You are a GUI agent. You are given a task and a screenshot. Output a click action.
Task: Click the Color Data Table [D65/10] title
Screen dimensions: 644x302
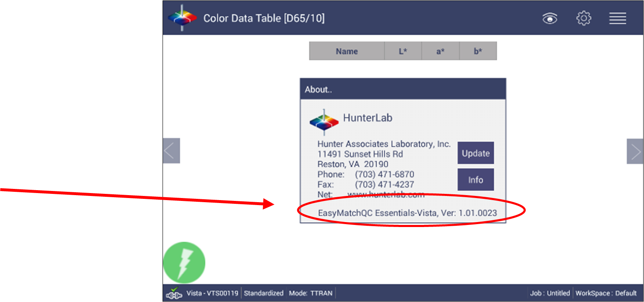264,18
